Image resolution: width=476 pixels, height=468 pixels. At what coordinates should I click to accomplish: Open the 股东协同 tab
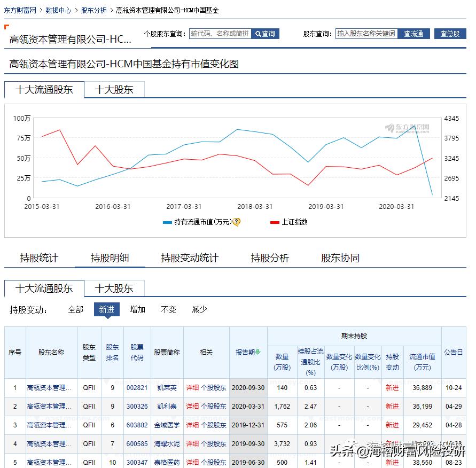point(340,258)
